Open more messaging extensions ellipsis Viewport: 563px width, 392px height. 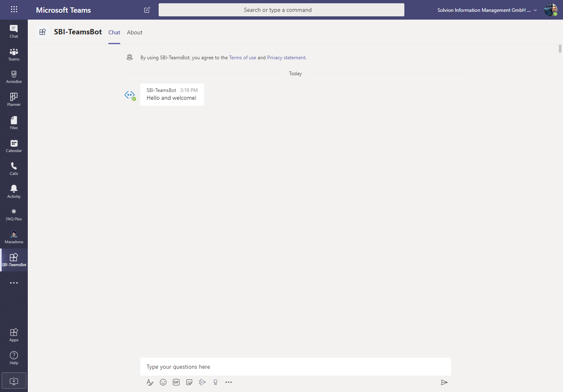pyautogui.click(x=229, y=382)
